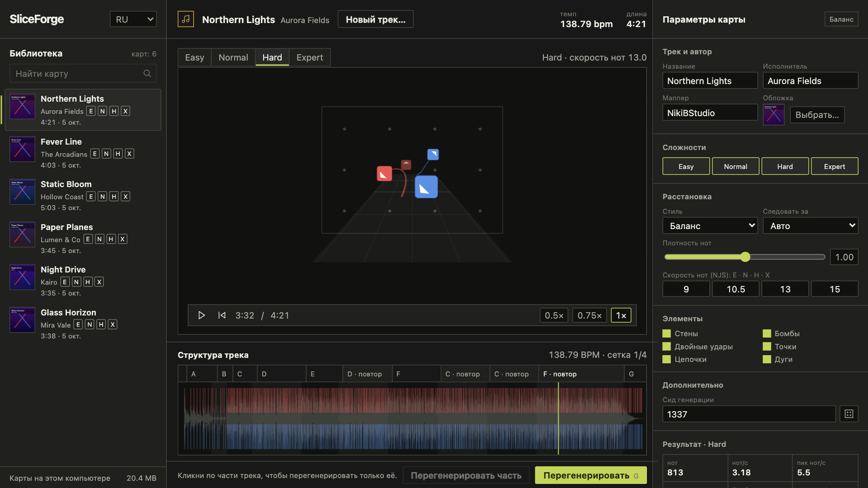Click Static Bloom cover thumbnail
The image size is (868, 488).
pos(22,192)
